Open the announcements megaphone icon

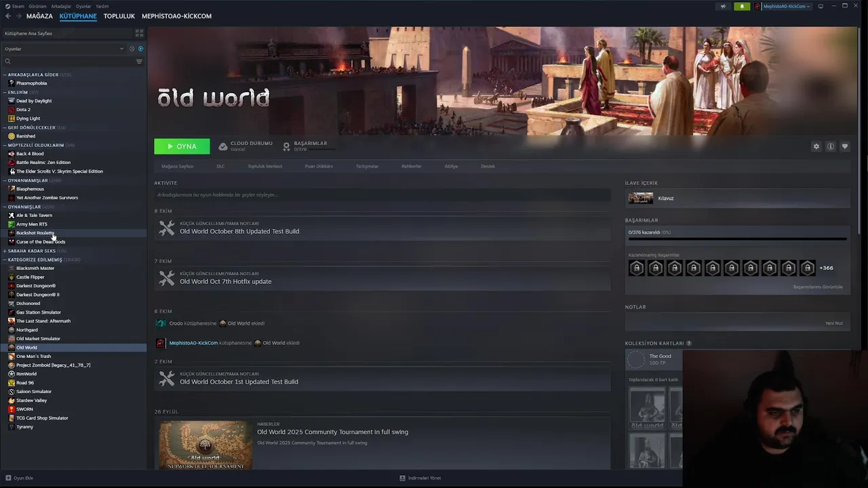coord(723,6)
